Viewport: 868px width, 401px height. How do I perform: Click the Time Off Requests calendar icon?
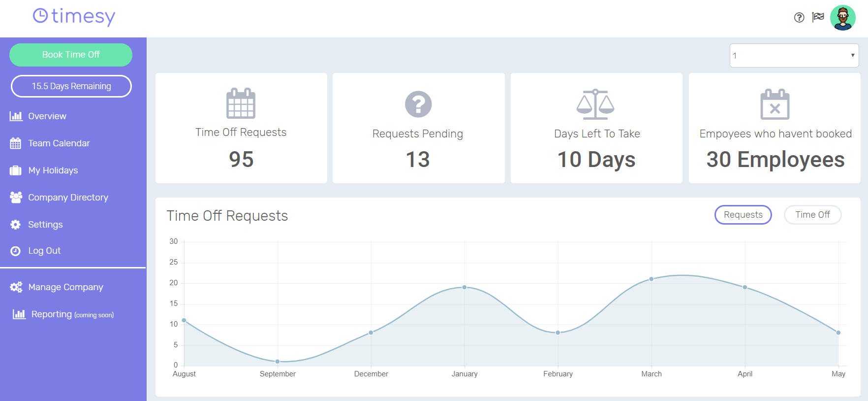pos(241,103)
